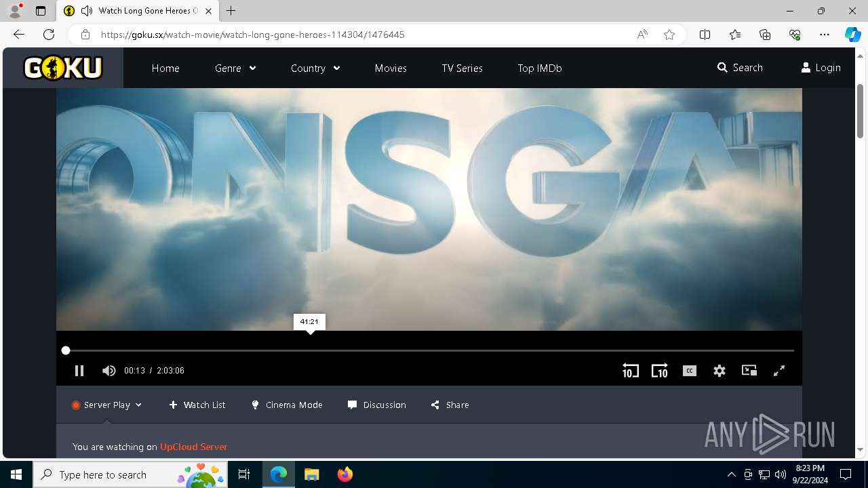Screen dimensions: 868x488
Task: Open Task View
Action: pyautogui.click(x=244, y=474)
